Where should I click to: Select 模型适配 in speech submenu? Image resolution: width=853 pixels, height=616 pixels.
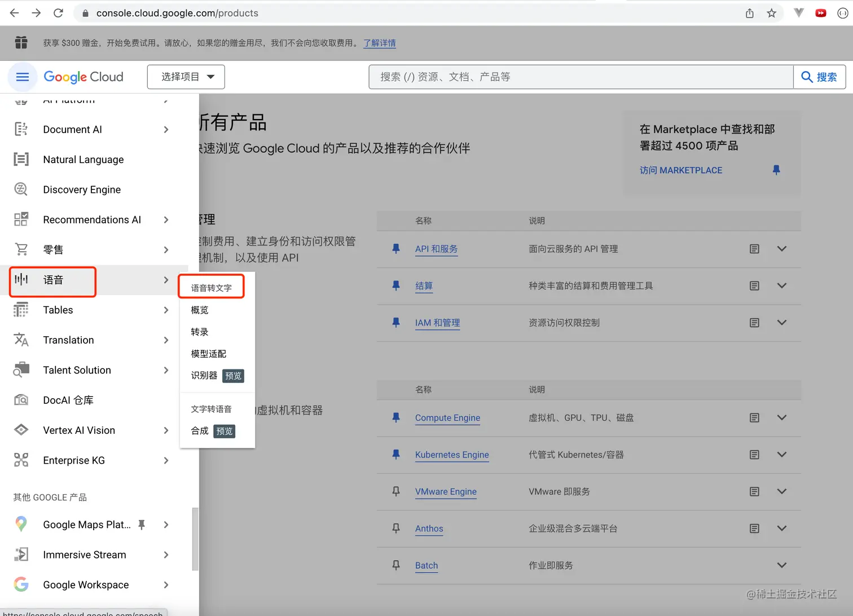pos(208,354)
